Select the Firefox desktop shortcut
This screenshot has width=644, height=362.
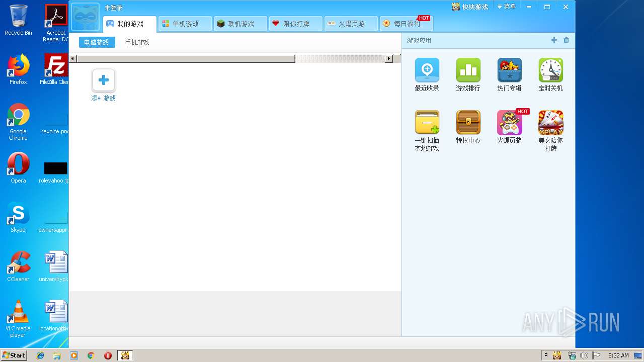[x=18, y=69]
